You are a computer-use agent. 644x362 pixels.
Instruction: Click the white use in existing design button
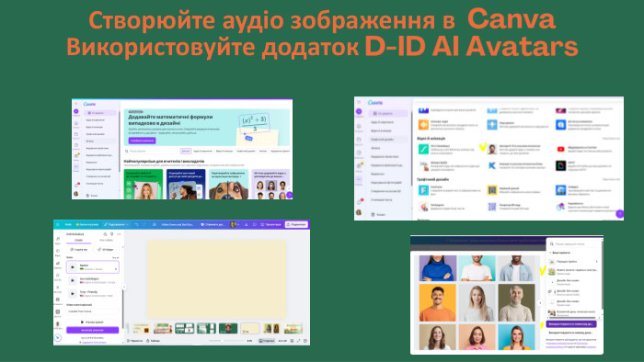[571, 333]
